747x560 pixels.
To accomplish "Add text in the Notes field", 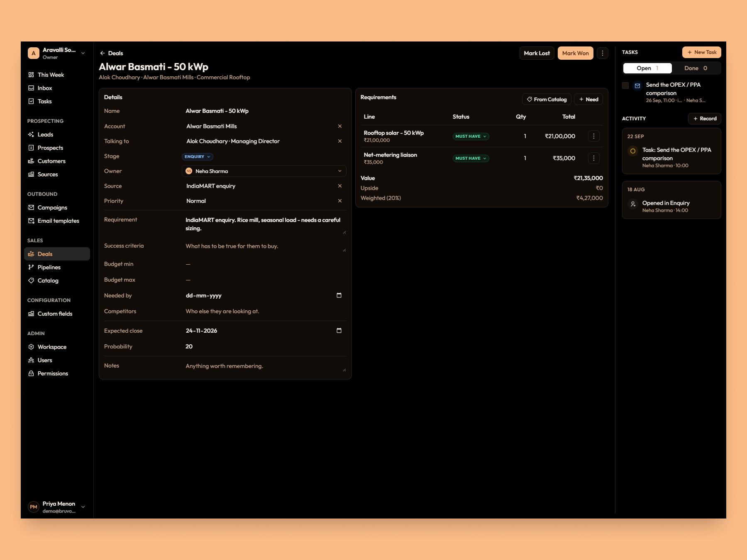I will (264, 366).
